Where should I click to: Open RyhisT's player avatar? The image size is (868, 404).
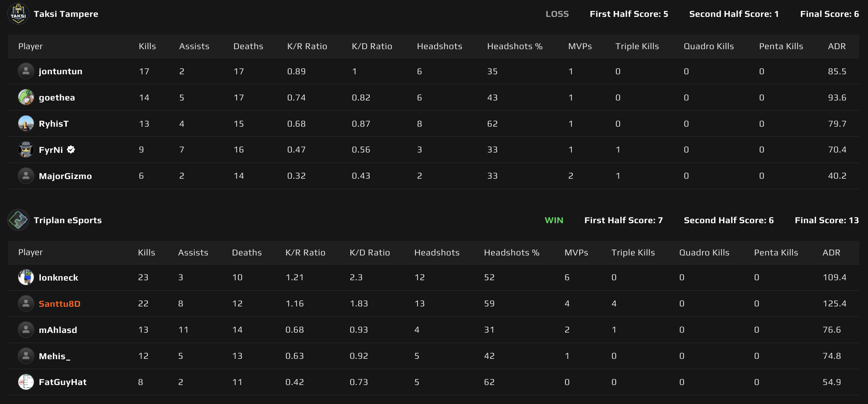coord(26,123)
